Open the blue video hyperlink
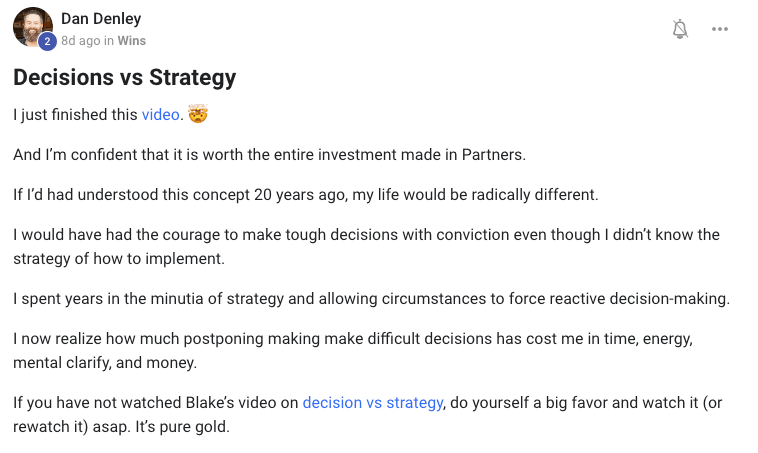The height and width of the screenshot is (453, 758). 160,115
